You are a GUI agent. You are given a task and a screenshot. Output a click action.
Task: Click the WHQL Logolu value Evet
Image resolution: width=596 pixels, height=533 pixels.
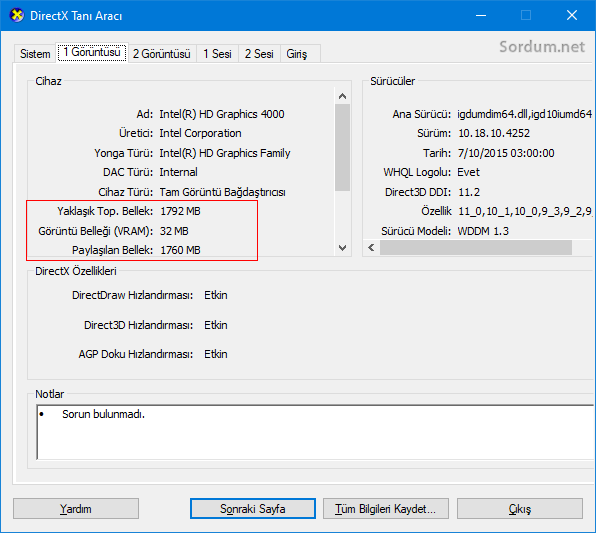pos(468,172)
